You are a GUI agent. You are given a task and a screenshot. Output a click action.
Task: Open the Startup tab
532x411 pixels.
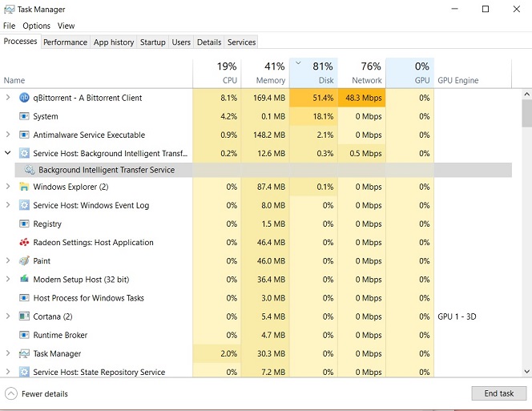coord(153,42)
